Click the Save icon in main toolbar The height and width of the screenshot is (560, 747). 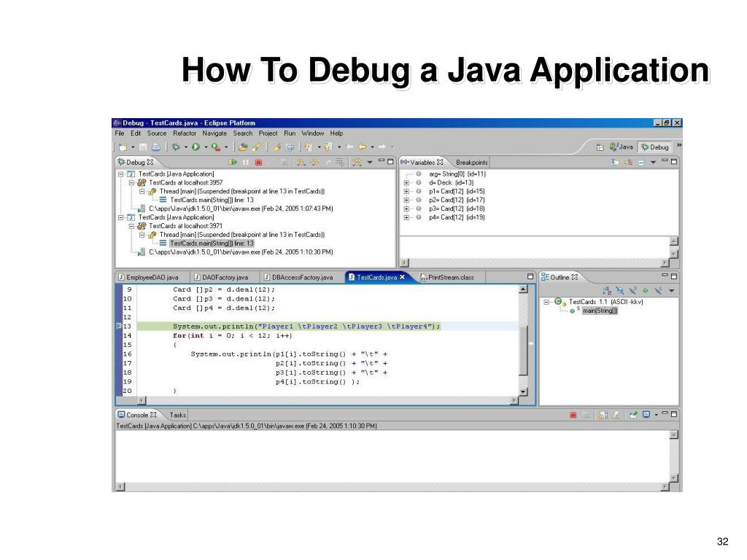point(144,147)
